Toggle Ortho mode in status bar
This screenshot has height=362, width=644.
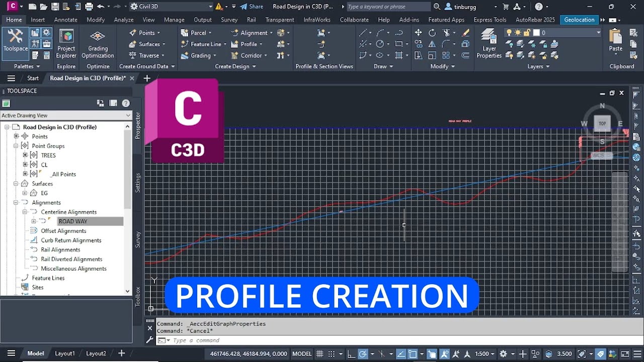coord(351,353)
